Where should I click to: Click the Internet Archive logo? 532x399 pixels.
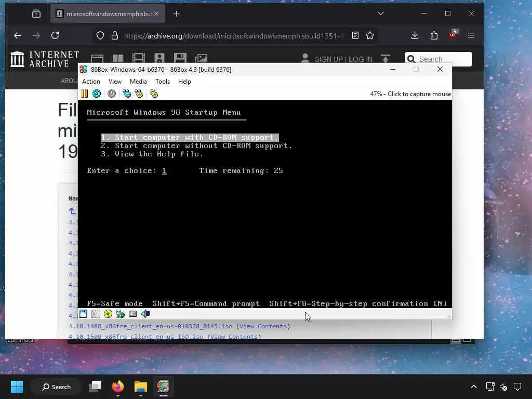(45, 59)
